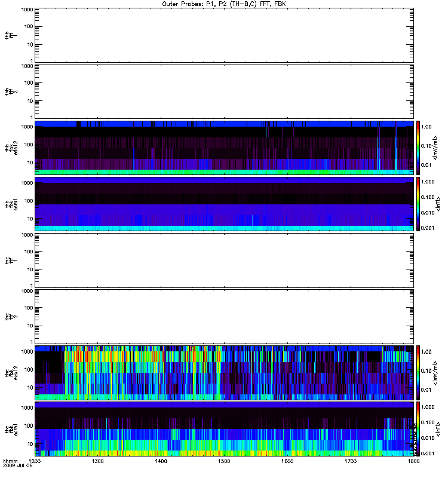The width and height of the screenshot is (448, 478).
Task: Click the "thc fff 1" axis label
Action: (11, 261)
